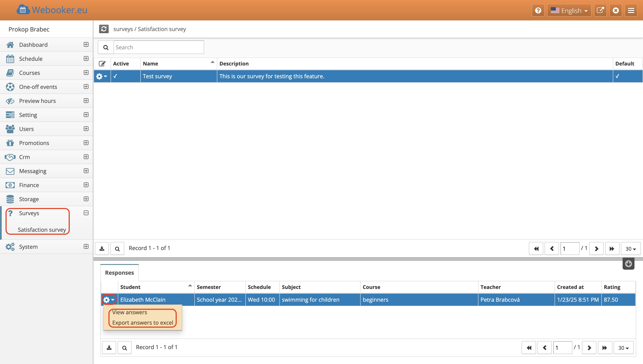Toggle Default checkmark for Test survey
The height and width of the screenshot is (364, 643).
point(617,76)
